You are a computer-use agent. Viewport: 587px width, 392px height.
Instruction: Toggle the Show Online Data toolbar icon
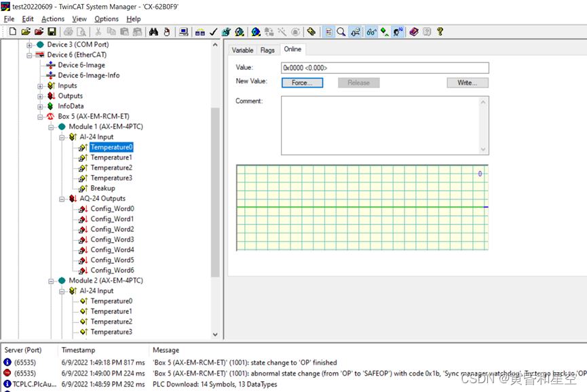pyautogui.click(x=328, y=32)
